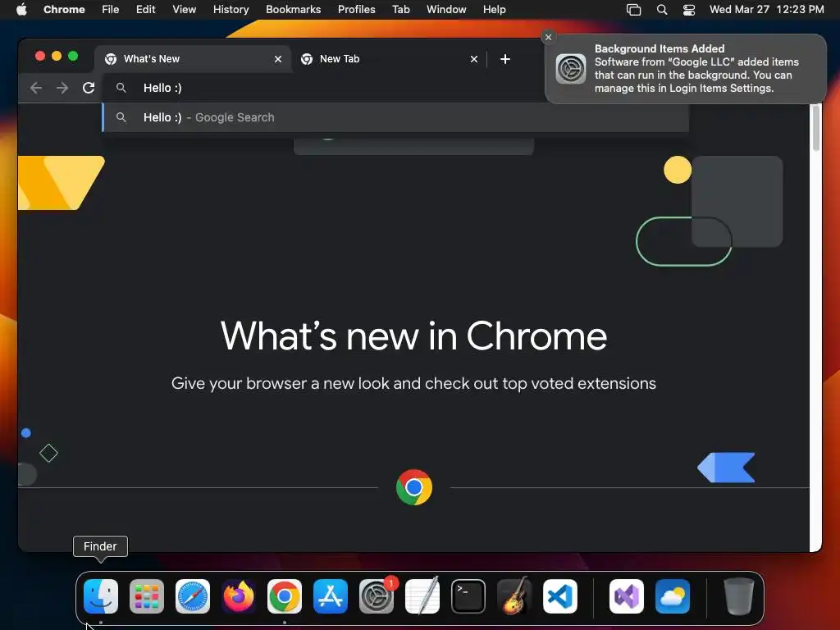The width and height of the screenshot is (840, 630).
Task: Click the System Settings icon in the notification
Action: (571, 69)
